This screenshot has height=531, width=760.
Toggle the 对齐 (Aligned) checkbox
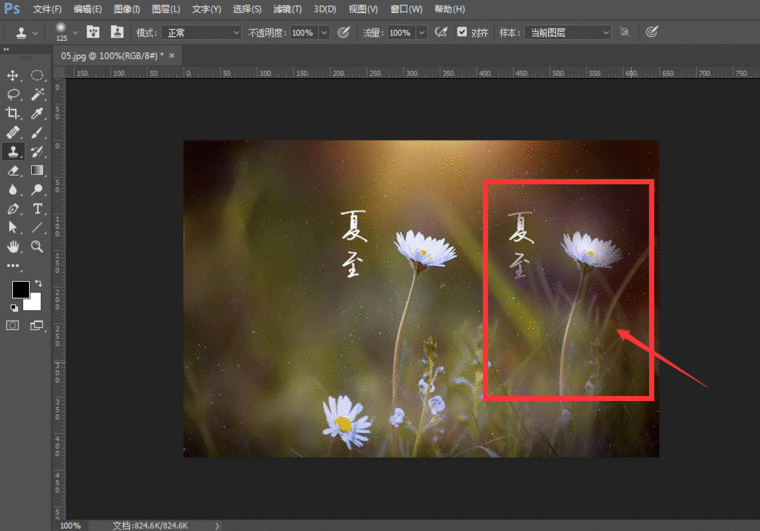(x=462, y=32)
